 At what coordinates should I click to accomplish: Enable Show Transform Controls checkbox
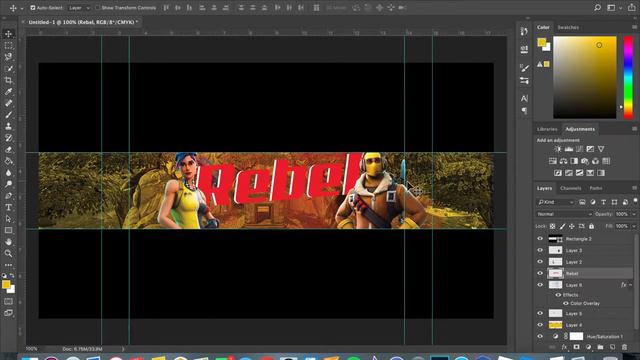coord(98,8)
